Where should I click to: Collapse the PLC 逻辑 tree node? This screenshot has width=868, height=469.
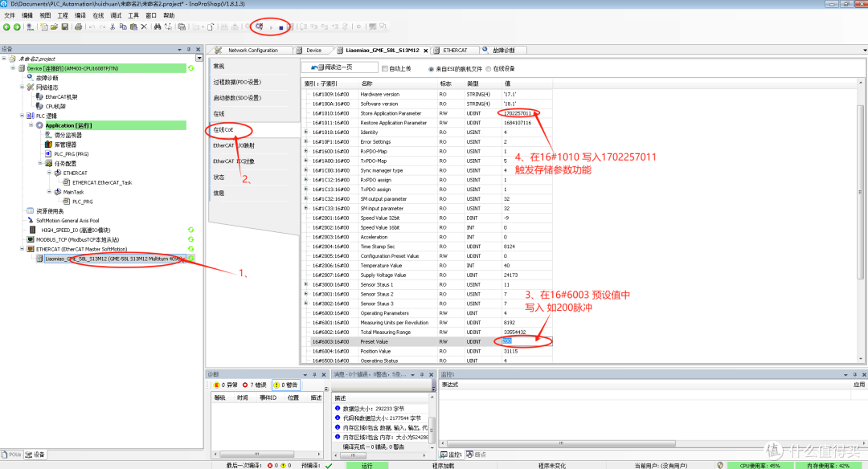coord(23,116)
